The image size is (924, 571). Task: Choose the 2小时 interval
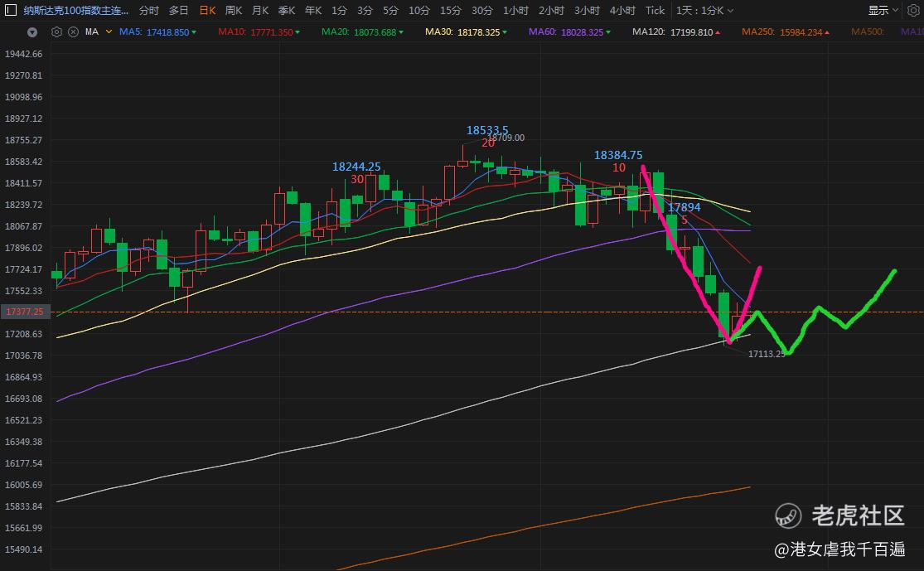click(x=551, y=11)
